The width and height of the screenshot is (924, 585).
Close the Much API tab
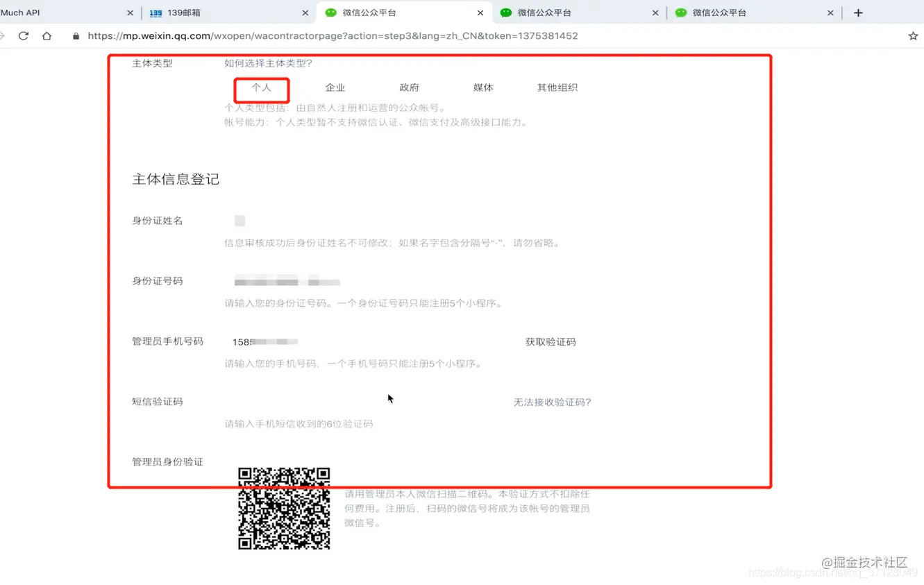[x=131, y=12]
